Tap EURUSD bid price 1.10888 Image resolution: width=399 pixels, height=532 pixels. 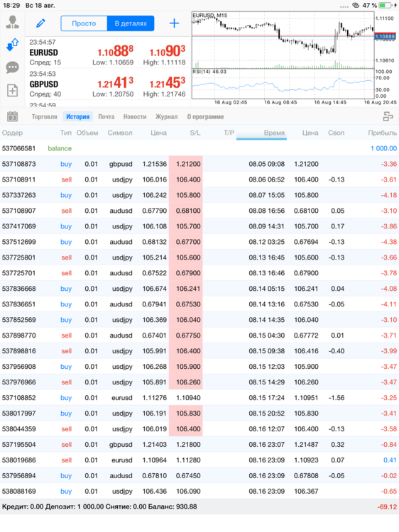(x=116, y=51)
